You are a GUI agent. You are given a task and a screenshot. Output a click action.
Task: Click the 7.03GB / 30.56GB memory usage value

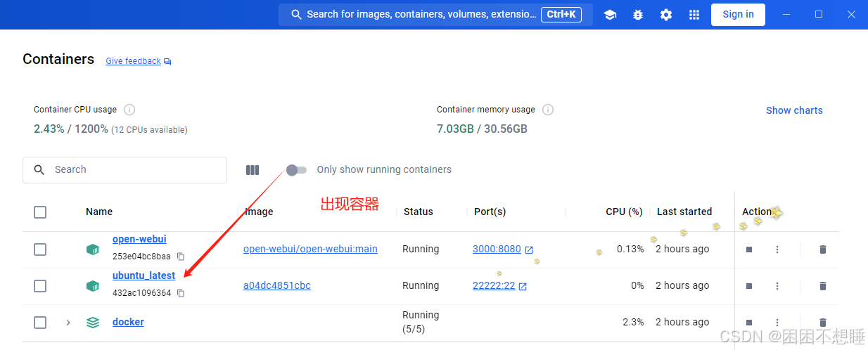(x=482, y=129)
